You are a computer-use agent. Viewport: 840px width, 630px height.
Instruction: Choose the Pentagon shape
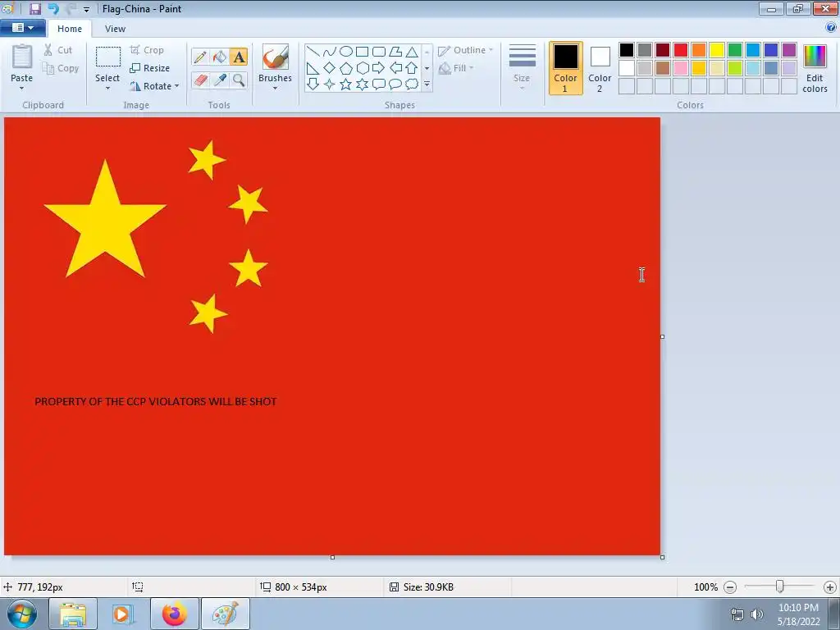346,68
